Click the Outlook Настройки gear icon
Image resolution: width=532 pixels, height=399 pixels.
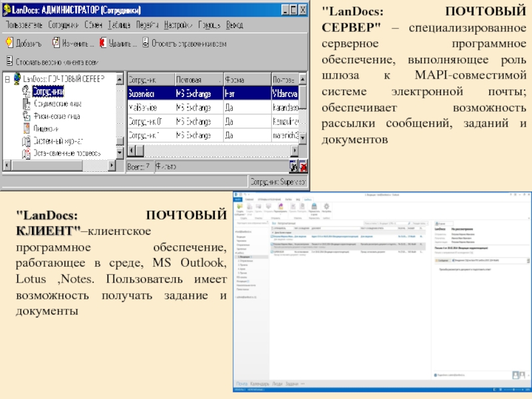[327, 208]
